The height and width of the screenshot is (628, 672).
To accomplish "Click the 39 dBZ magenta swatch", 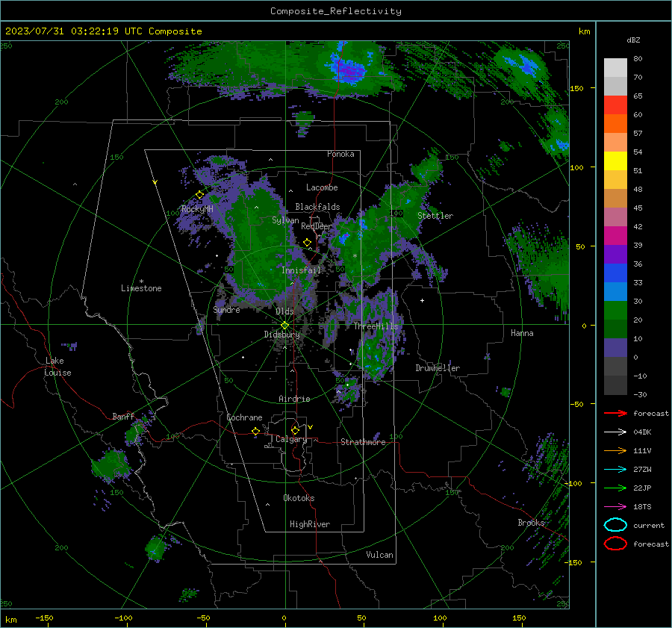I will pyautogui.click(x=615, y=236).
